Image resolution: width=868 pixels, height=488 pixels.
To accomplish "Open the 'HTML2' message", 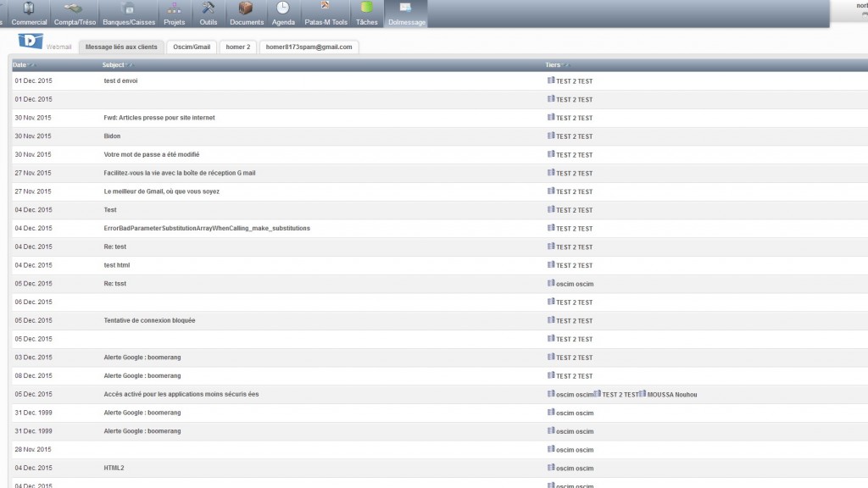I will click(x=114, y=468).
